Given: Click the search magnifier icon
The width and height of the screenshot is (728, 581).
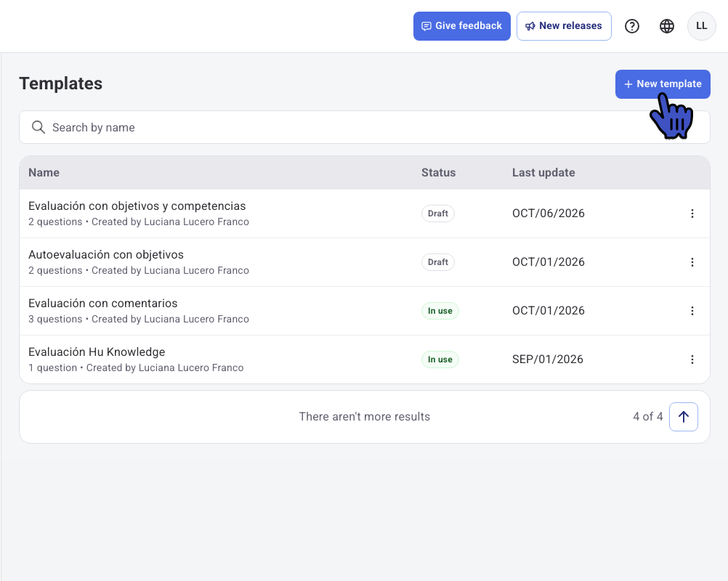Looking at the screenshot, I should coord(38,127).
